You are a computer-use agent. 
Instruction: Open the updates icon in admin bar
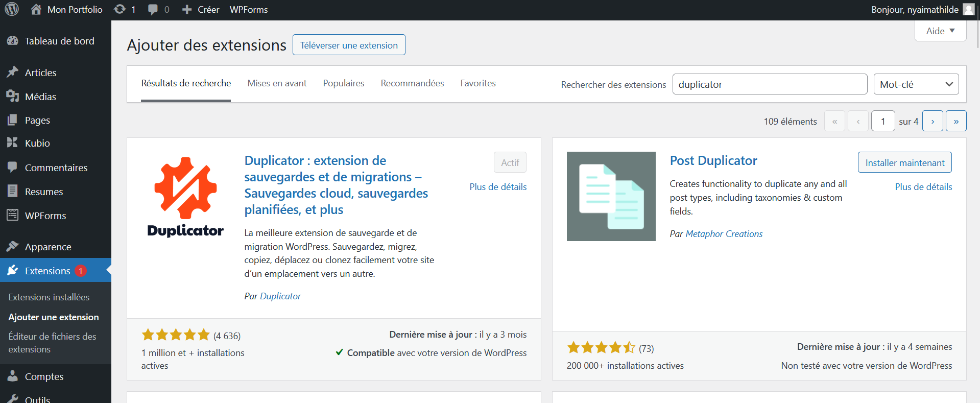(119, 9)
